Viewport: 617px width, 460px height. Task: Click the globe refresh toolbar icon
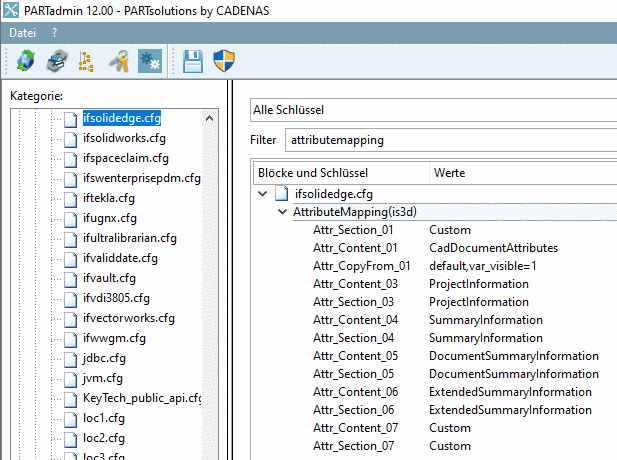pyautogui.click(x=26, y=61)
